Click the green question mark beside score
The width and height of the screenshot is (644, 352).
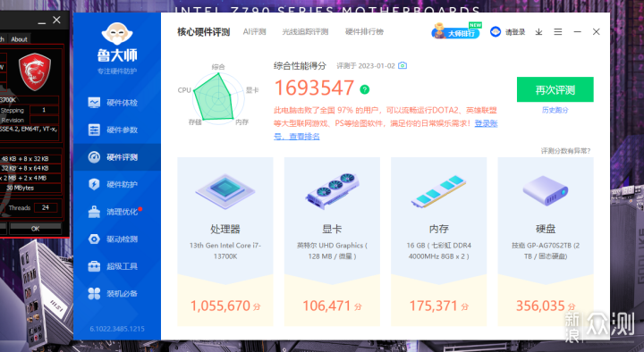tap(364, 89)
